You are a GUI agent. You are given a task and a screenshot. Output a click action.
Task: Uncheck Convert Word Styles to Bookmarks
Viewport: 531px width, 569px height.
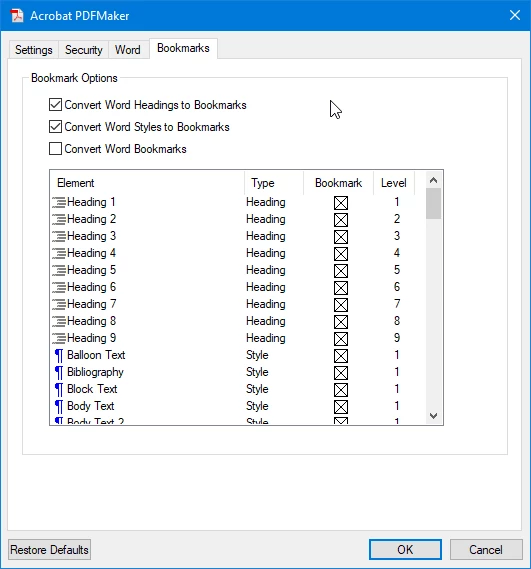(x=55, y=127)
